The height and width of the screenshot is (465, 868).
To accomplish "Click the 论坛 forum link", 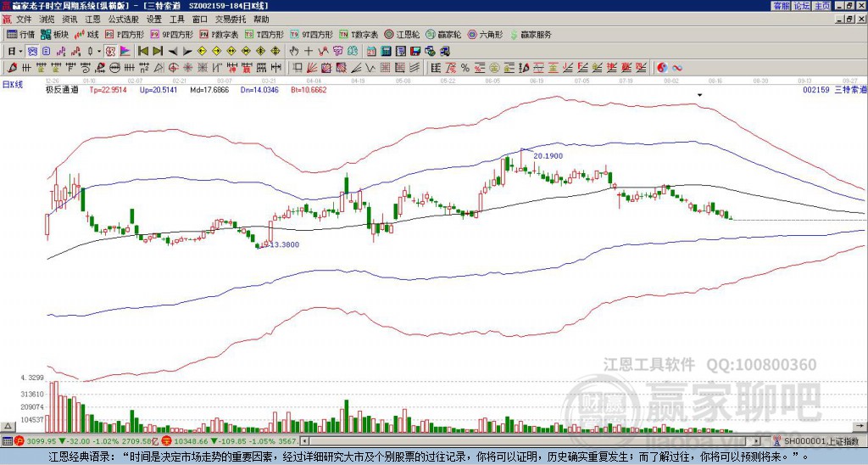I will (802, 6).
